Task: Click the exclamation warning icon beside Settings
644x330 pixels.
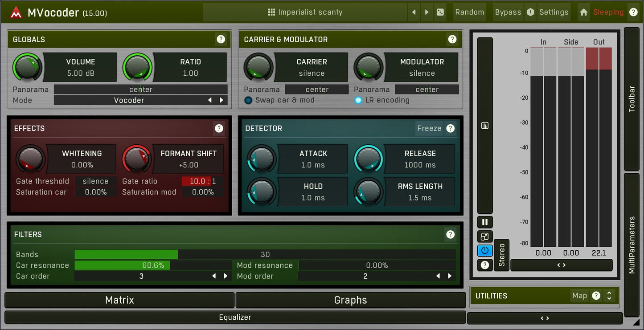Action: tap(530, 12)
